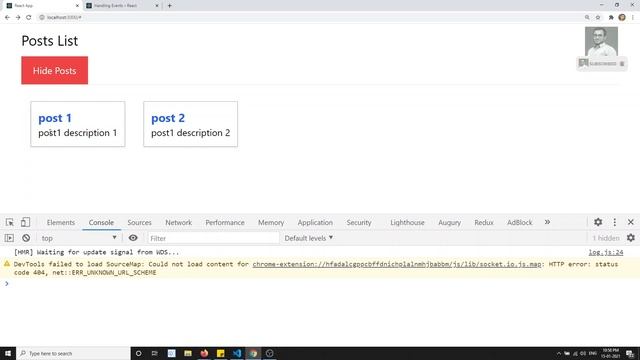Click the red Hide Posts button
Viewport: 640px width, 360px height.
point(54,70)
